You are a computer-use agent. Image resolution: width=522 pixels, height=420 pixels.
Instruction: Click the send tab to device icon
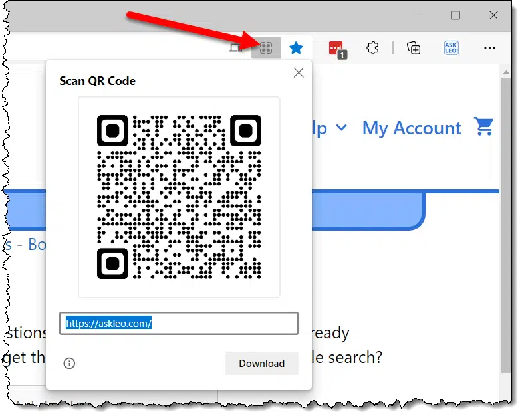[236, 48]
